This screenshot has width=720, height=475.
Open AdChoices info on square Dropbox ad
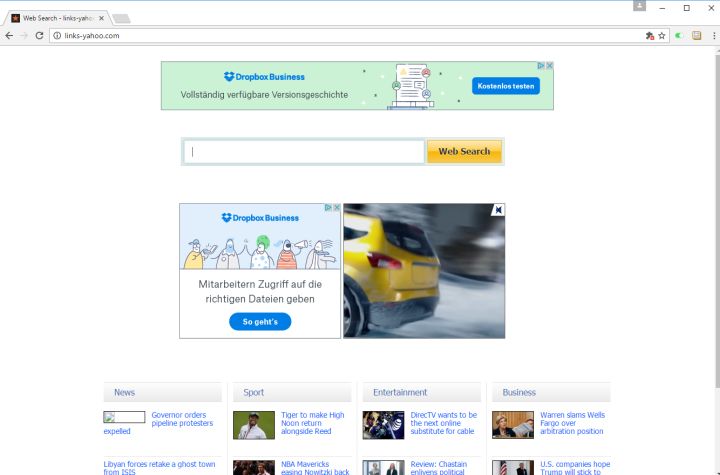tap(328, 208)
